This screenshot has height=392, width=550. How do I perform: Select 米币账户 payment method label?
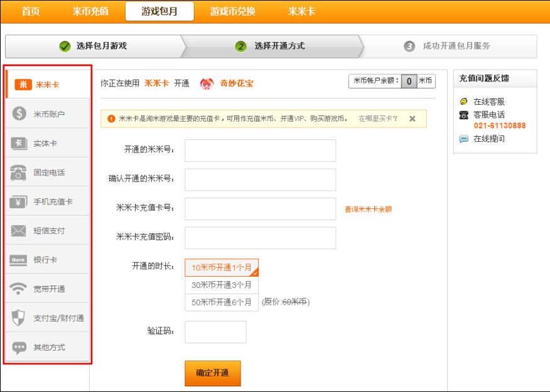pos(49,114)
